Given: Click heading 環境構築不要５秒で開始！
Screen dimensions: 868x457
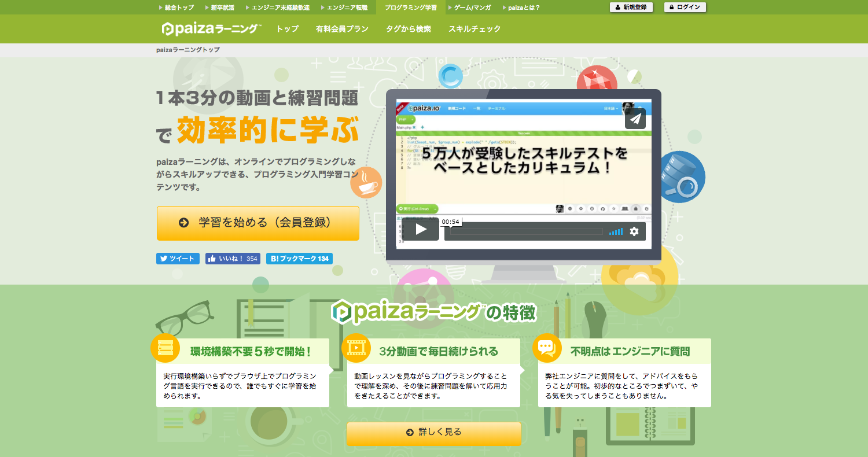Looking at the screenshot, I should [251, 351].
